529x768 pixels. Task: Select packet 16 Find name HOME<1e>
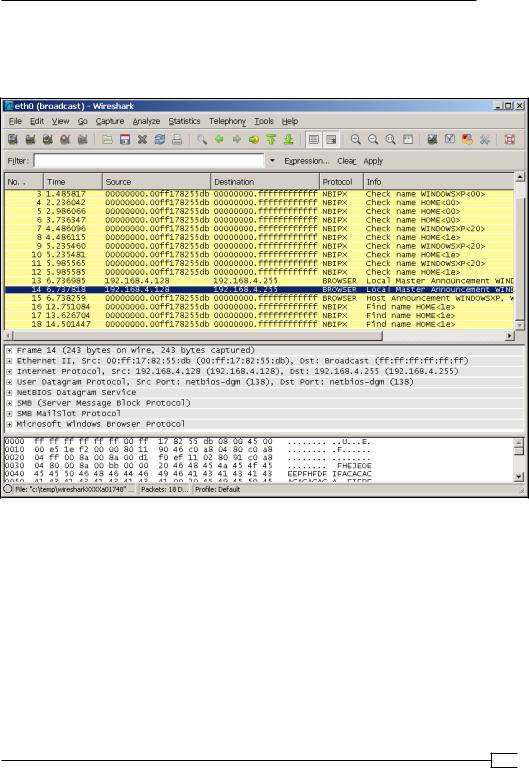(x=259, y=307)
